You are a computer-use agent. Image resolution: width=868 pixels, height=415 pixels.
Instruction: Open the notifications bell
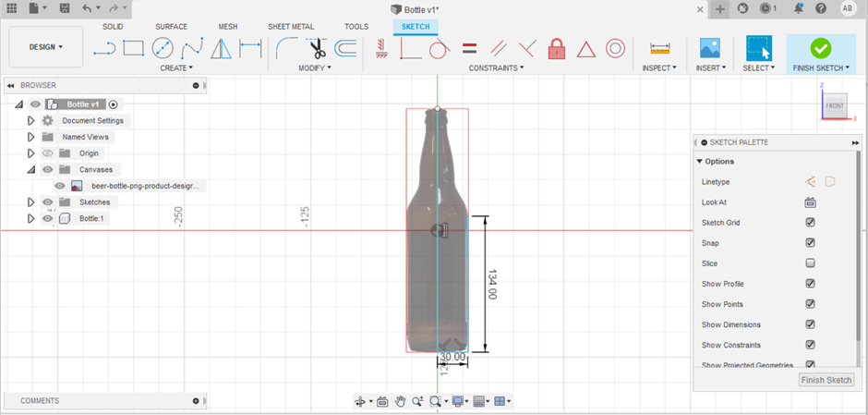pos(799,8)
